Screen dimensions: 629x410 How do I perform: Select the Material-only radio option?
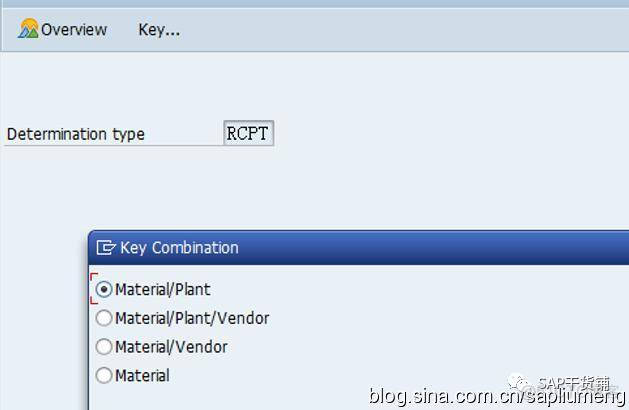104,376
